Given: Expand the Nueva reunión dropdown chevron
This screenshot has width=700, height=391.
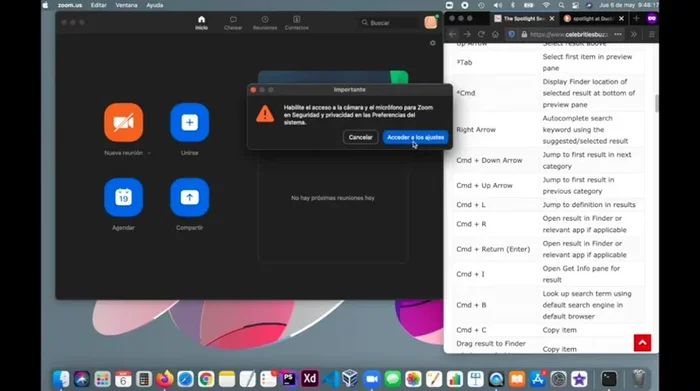Looking at the screenshot, I should pos(149,153).
